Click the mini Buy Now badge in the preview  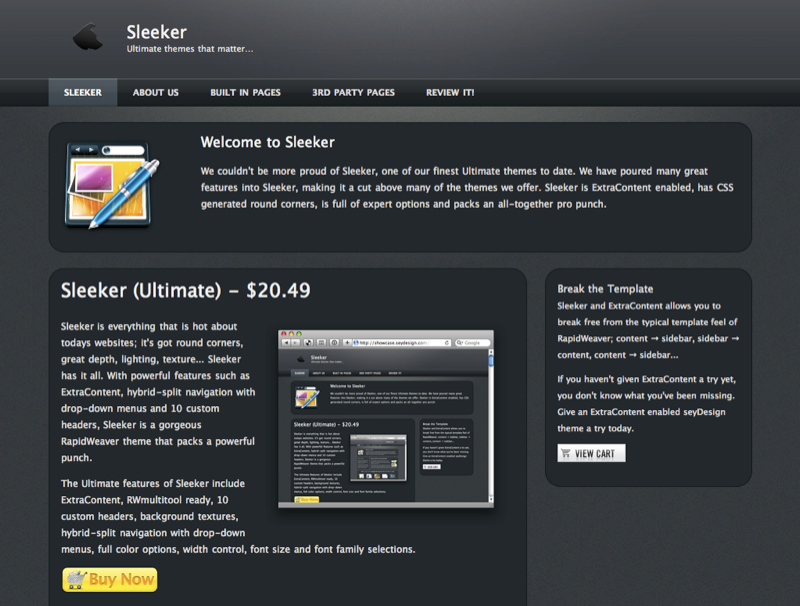307,499
